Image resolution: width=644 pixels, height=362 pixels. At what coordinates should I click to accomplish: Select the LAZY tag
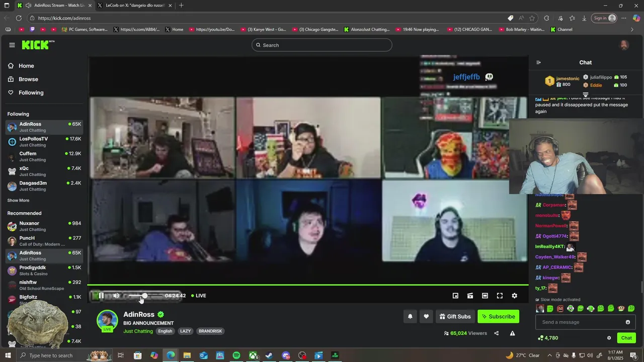point(186,331)
